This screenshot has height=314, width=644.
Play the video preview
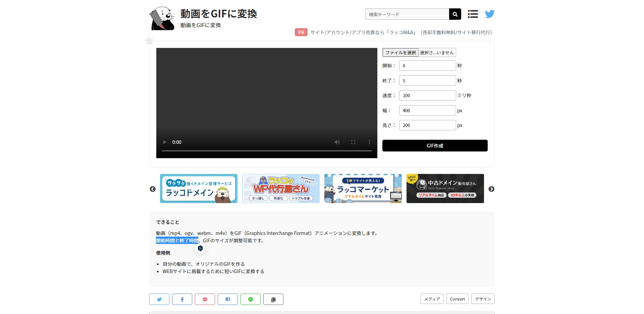[164, 142]
